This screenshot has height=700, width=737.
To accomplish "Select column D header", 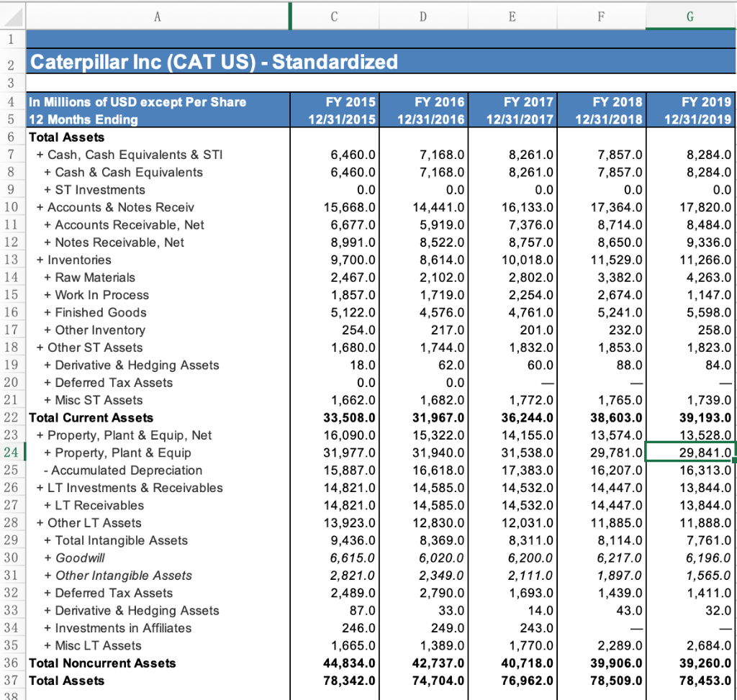I will point(423,14).
